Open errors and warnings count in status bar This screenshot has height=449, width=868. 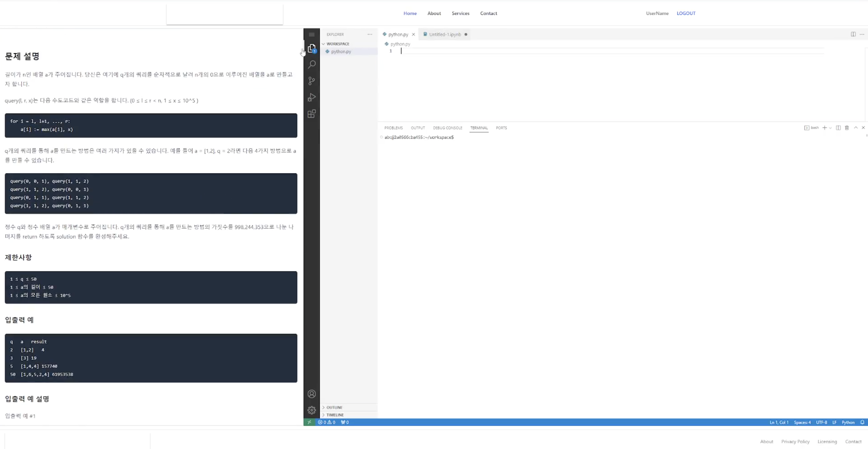click(326, 422)
